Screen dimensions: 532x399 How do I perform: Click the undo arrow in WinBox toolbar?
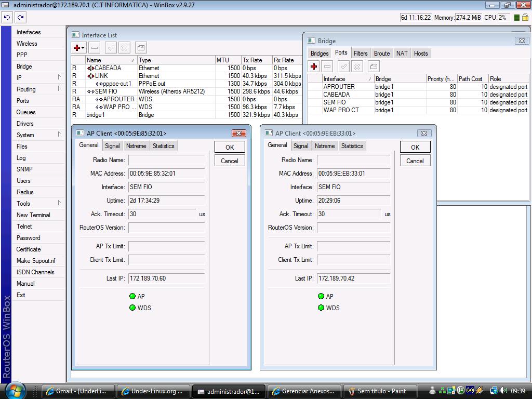click(7, 17)
